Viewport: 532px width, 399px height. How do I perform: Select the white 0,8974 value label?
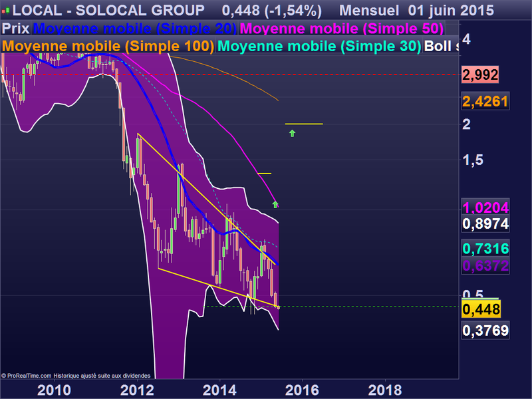click(485, 224)
